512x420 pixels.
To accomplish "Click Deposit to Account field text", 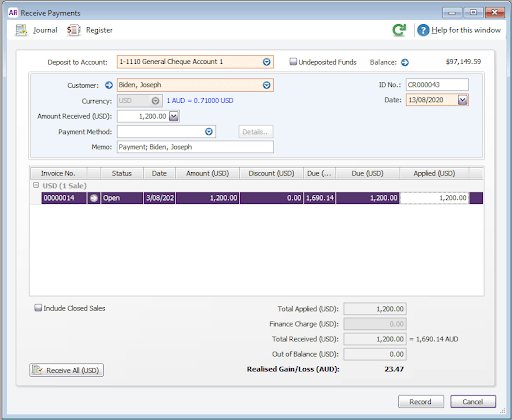I will (x=171, y=62).
